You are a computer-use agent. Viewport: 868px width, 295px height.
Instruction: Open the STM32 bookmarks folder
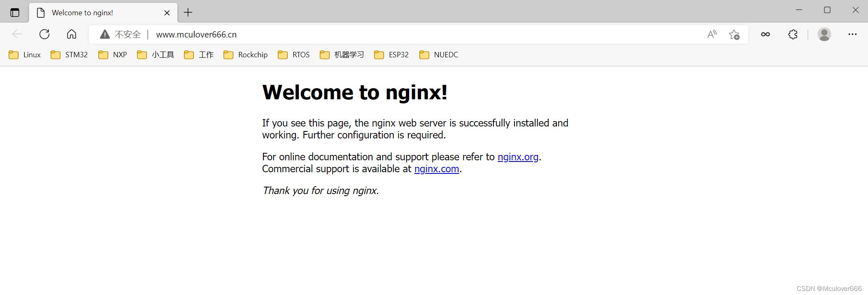point(69,55)
